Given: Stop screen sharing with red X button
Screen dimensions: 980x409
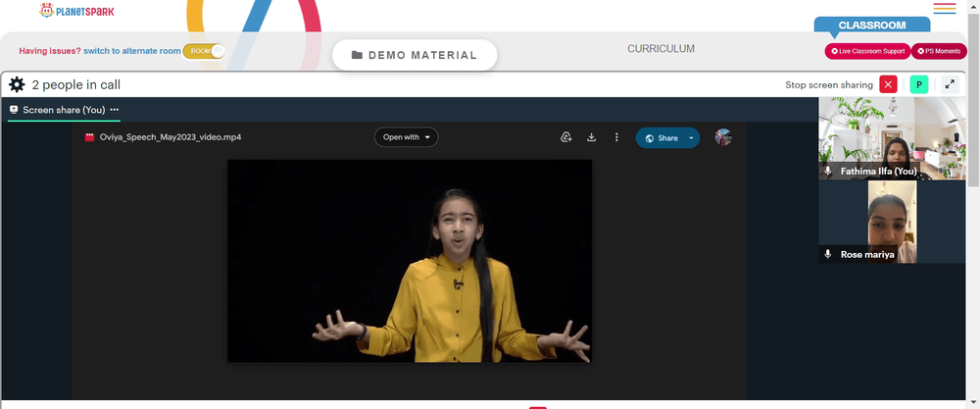Looking at the screenshot, I should pos(888,84).
